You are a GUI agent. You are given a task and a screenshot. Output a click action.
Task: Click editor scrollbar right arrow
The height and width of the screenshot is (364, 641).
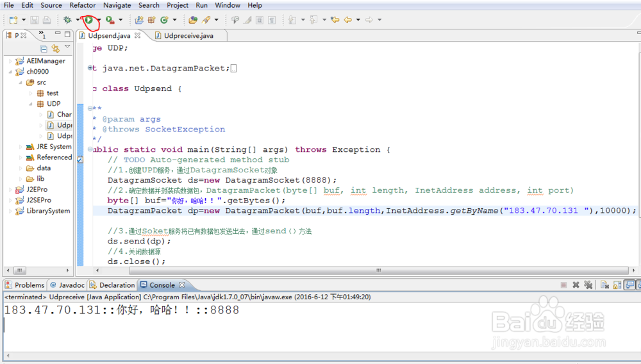click(x=634, y=270)
